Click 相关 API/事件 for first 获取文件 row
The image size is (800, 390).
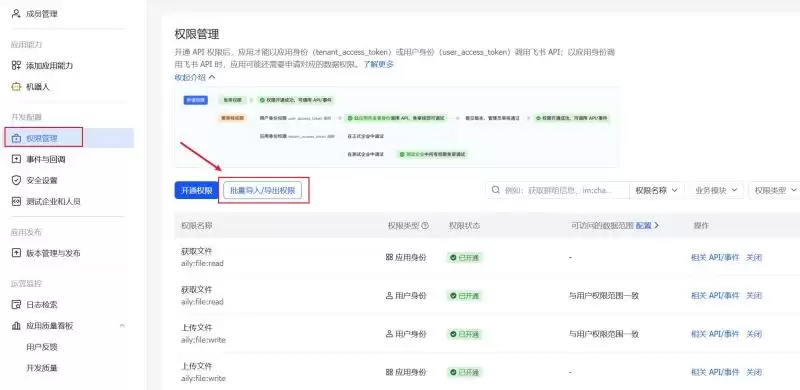point(715,257)
